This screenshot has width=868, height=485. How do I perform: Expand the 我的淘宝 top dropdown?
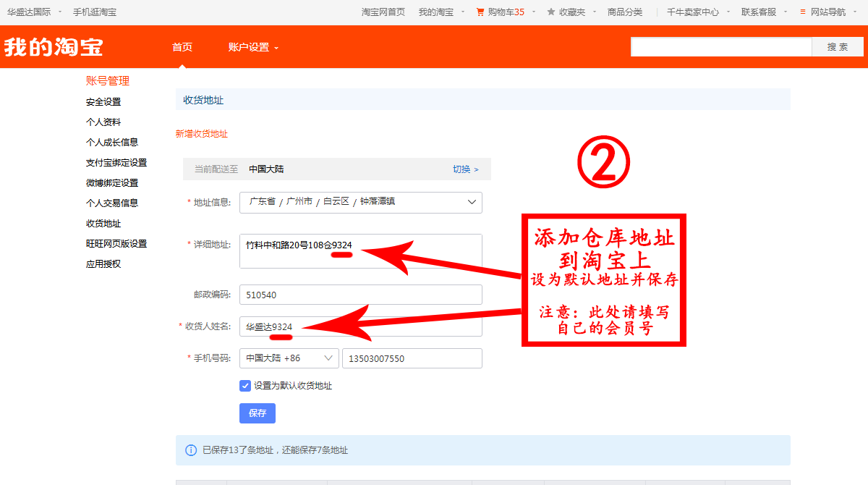pos(441,12)
